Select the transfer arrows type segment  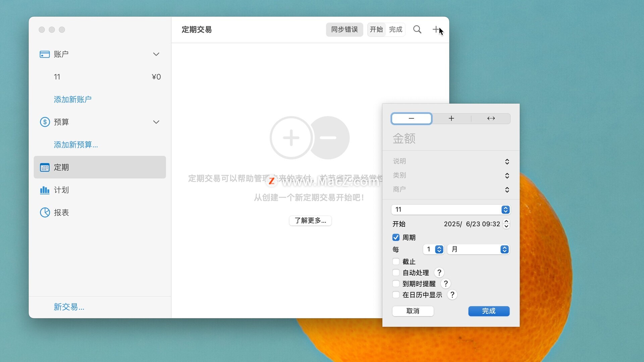[x=491, y=118]
